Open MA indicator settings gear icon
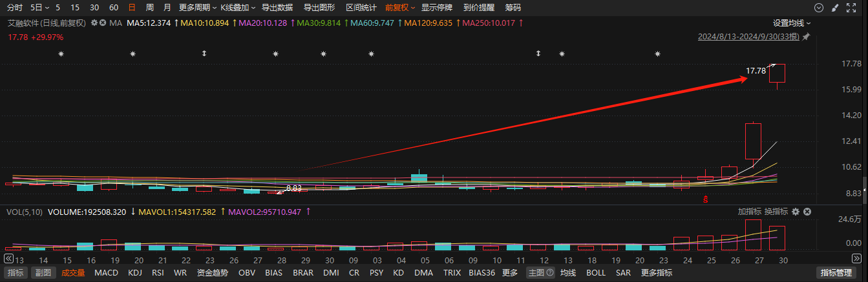This screenshot has height=282, width=868. point(94,23)
